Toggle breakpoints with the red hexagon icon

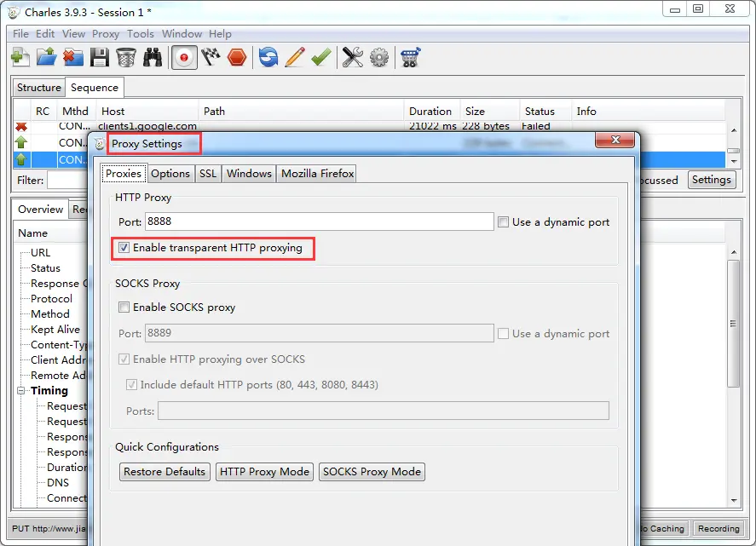[237, 58]
